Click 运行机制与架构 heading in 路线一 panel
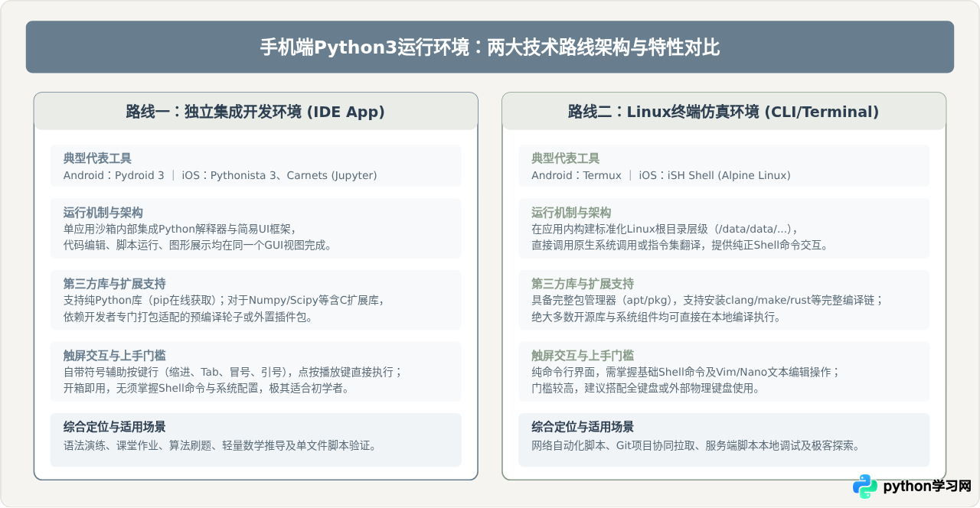The width and height of the screenshot is (980, 508). pyautogui.click(x=103, y=212)
